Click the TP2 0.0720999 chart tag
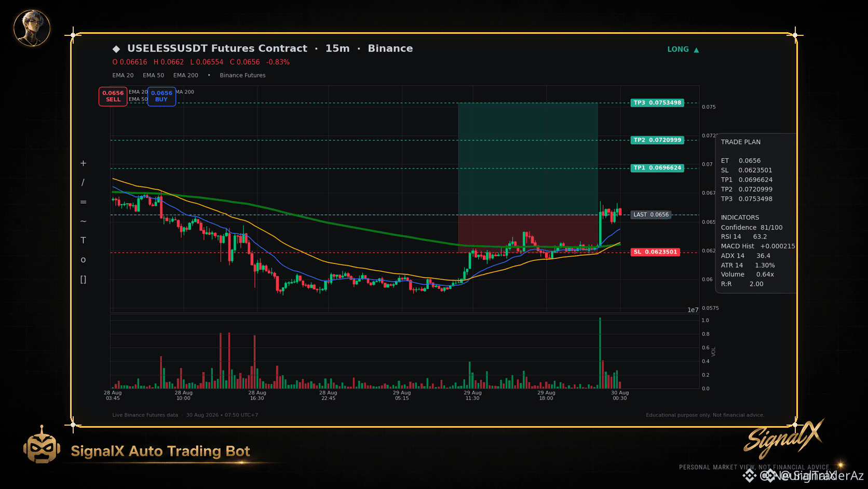Viewport: 868px width, 489px height. click(657, 140)
